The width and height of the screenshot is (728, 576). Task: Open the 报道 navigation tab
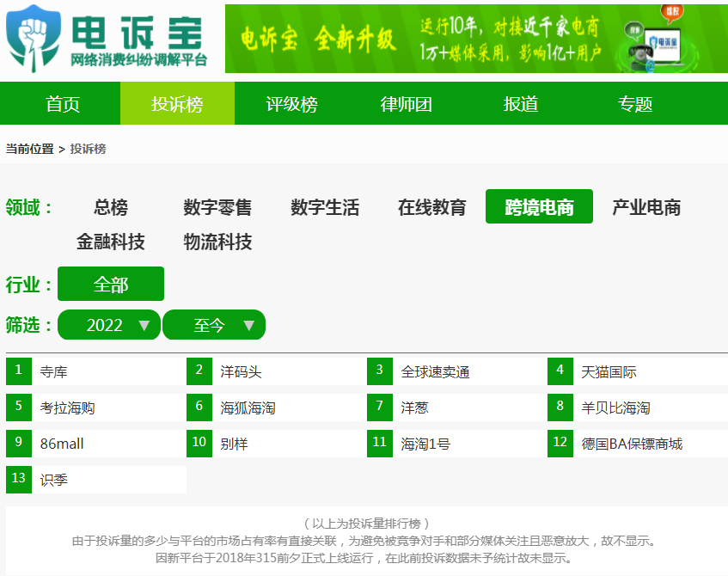pyautogui.click(x=521, y=103)
